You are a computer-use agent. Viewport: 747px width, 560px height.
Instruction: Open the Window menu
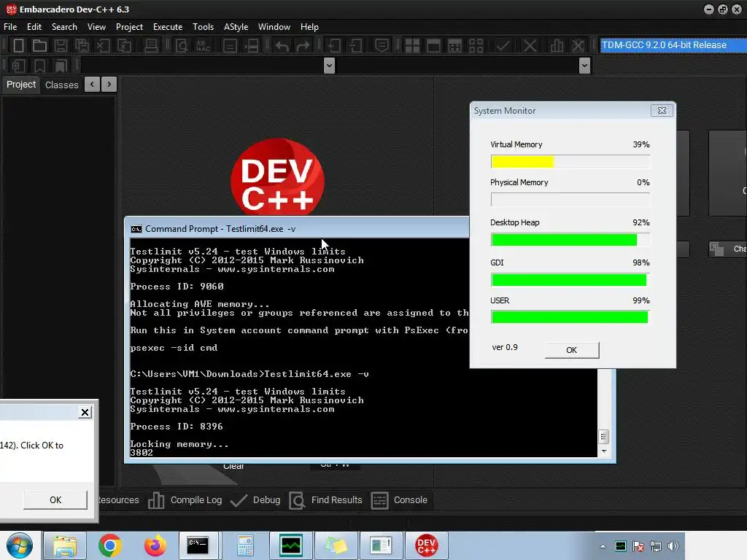(x=274, y=27)
